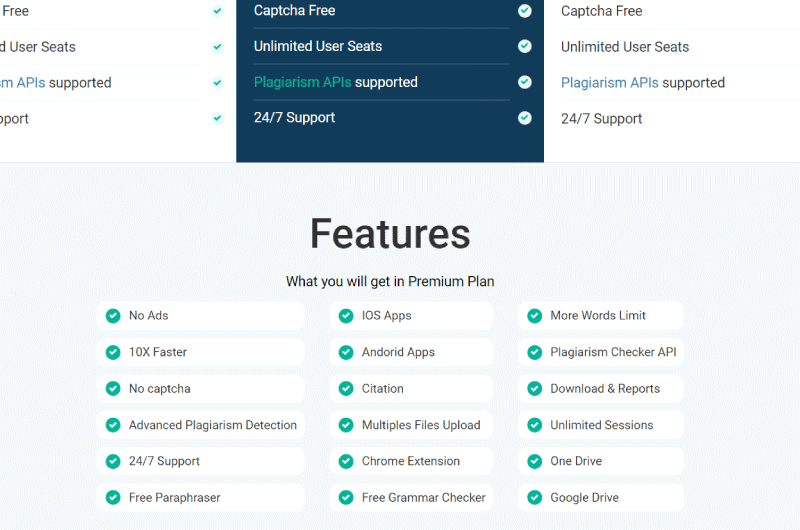Click check icon next to Multiples Files Upload

click(346, 425)
